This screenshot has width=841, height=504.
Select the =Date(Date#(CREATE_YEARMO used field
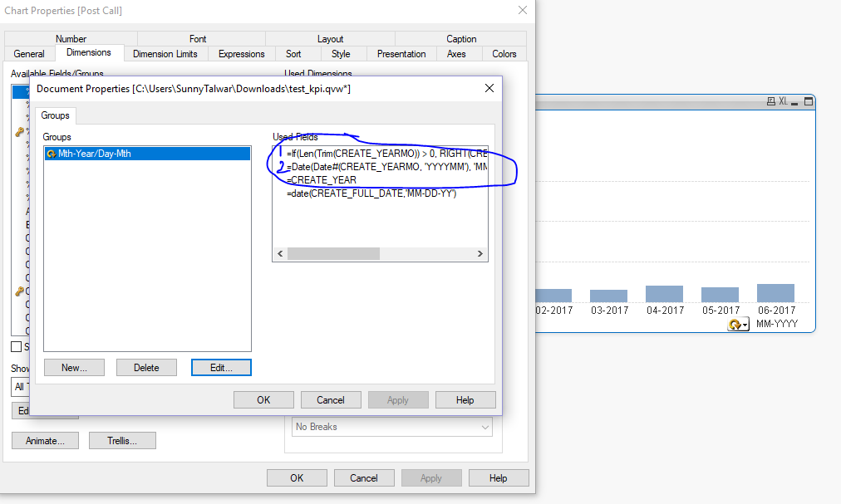tap(386, 167)
